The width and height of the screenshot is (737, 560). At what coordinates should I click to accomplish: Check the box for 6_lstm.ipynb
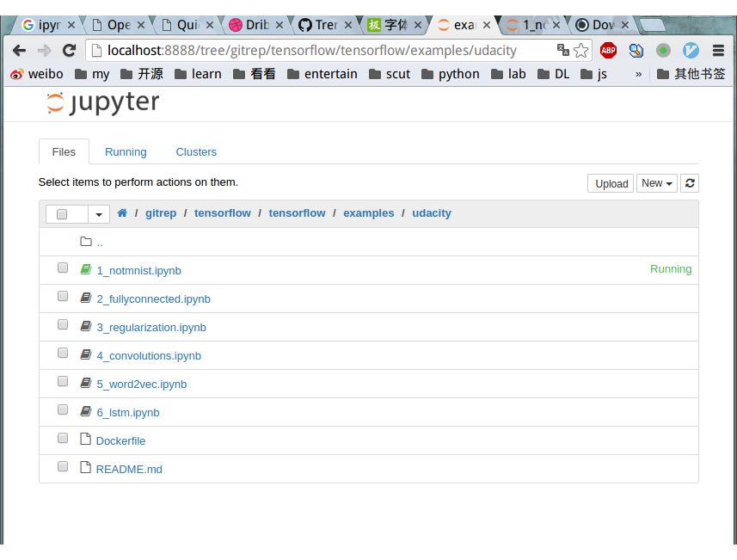tap(63, 409)
